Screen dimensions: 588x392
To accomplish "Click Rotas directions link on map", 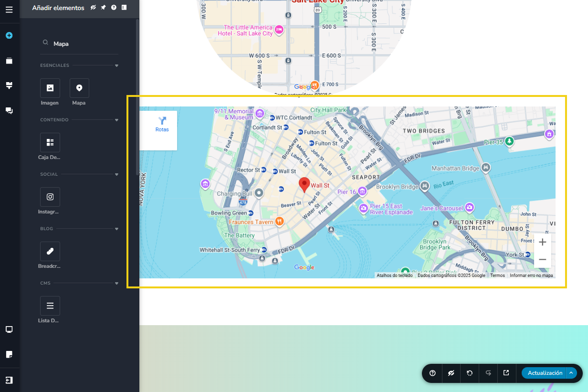I will click(162, 124).
